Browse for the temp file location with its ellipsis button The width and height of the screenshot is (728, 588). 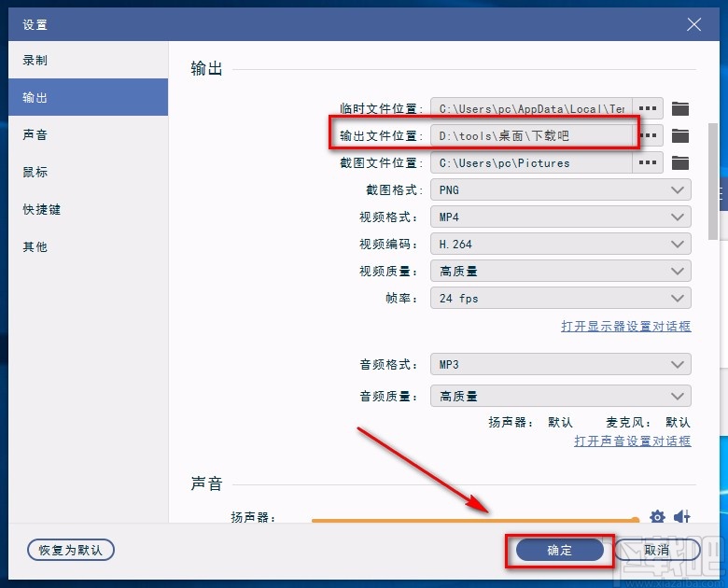[647, 108]
